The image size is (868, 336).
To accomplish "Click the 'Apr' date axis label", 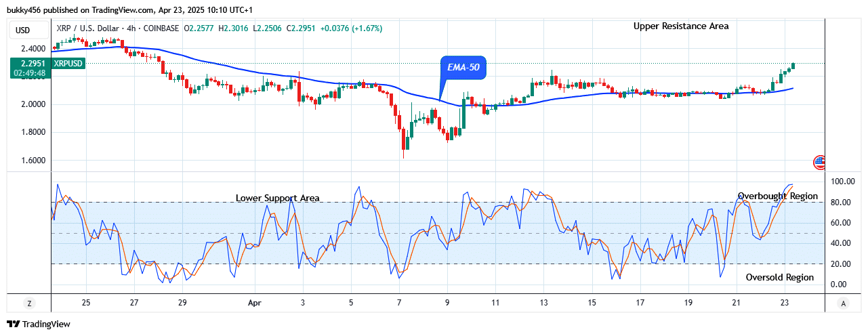I will coord(254,302).
